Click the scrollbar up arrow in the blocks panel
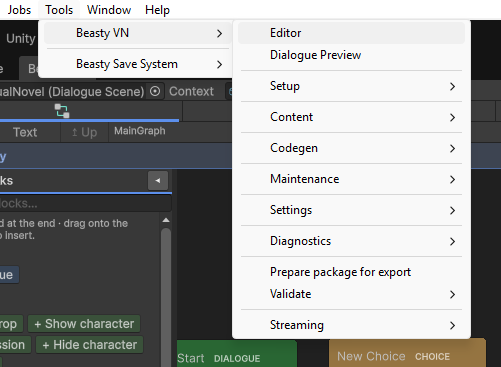Viewport: 501px width, 367px height. click(166, 220)
